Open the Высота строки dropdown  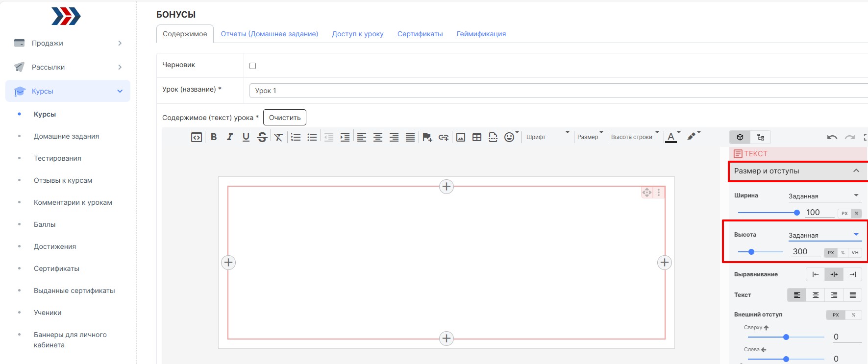tap(635, 137)
